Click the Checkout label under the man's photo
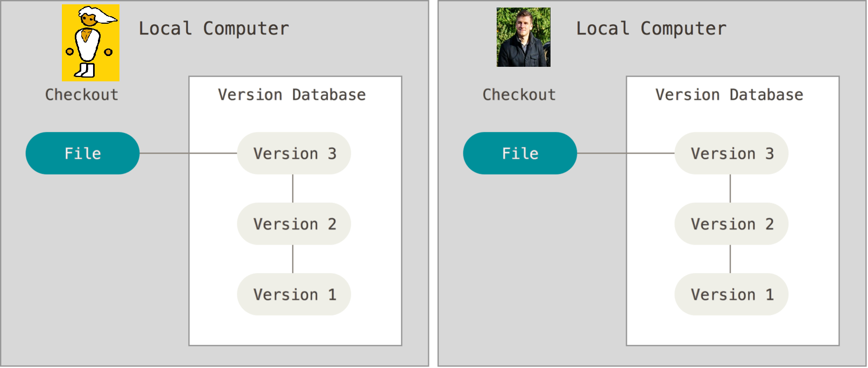 click(x=519, y=95)
